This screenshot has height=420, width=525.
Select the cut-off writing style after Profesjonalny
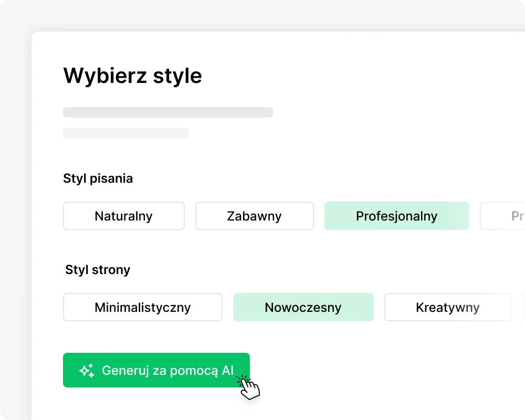pyautogui.click(x=503, y=216)
